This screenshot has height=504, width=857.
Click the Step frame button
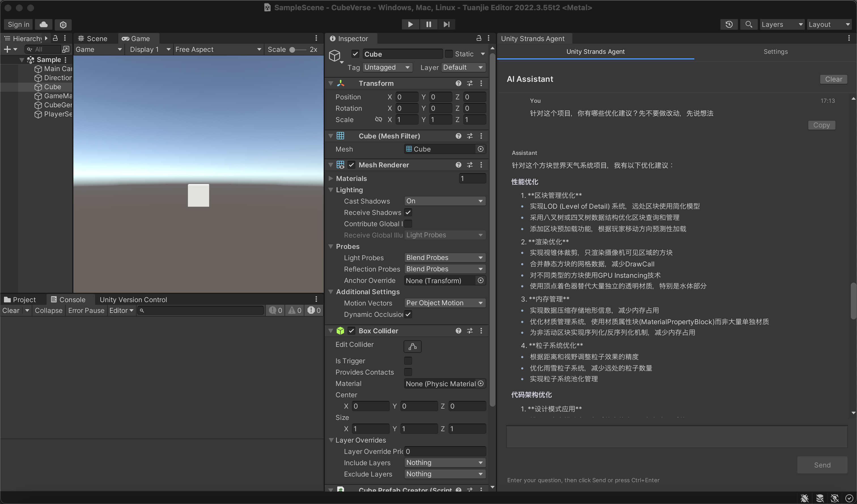pyautogui.click(x=446, y=24)
